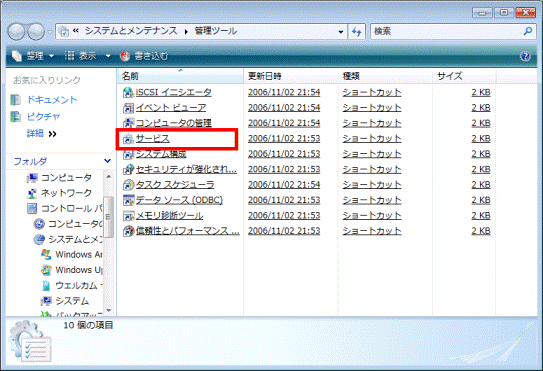Click the ピクチャ favorite link icon
The width and height of the screenshot is (543, 371).
click(x=16, y=117)
